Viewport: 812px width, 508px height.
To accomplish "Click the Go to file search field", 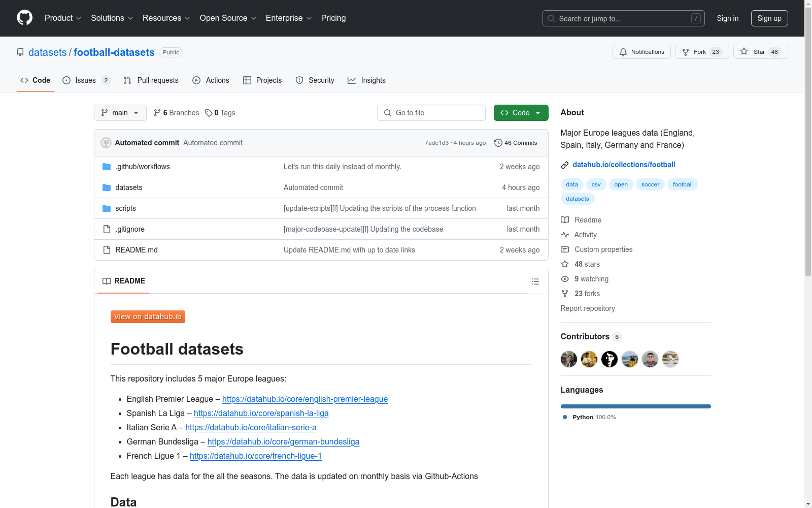I will point(431,113).
